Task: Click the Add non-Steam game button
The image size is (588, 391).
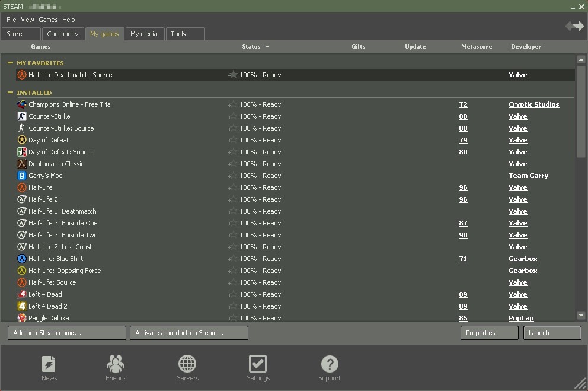Action: point(67,333)
